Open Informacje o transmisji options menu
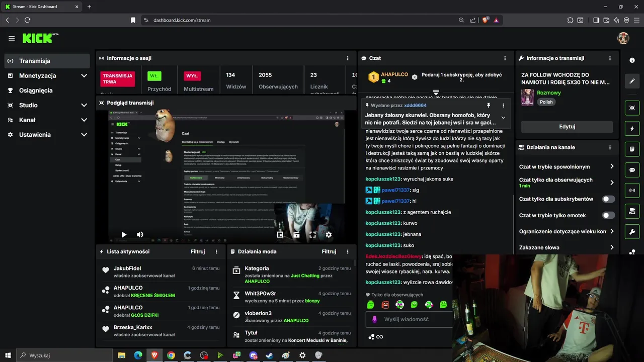The image size is (644, 362). click(610, 58)
